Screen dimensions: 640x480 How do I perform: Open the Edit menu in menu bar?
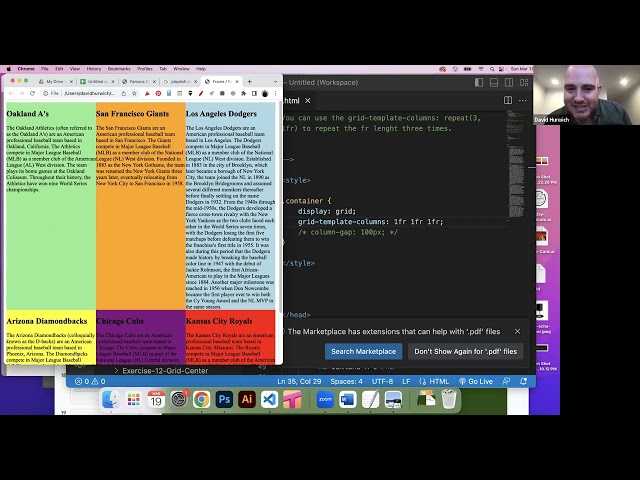point(59,69)
